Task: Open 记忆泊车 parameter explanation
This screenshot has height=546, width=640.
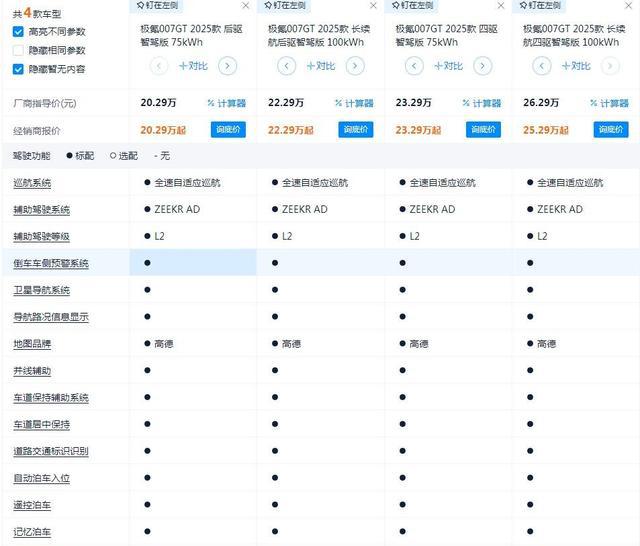Action: (x=32, y=532)
